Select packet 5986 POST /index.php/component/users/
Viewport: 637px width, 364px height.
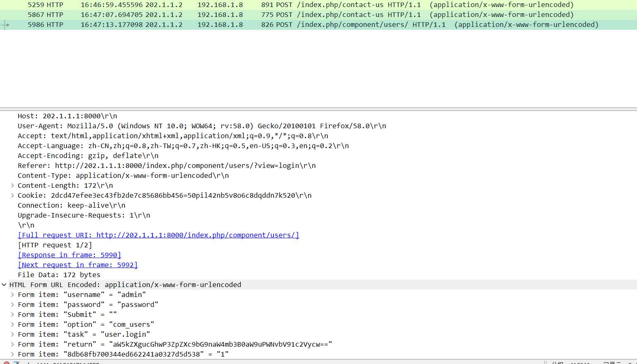(x=318, y=24)
